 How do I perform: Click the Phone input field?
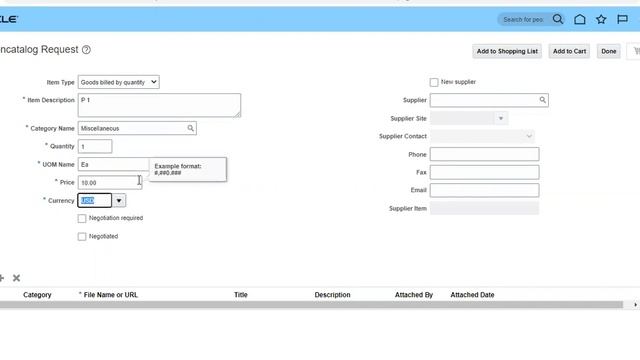point(484,154)
